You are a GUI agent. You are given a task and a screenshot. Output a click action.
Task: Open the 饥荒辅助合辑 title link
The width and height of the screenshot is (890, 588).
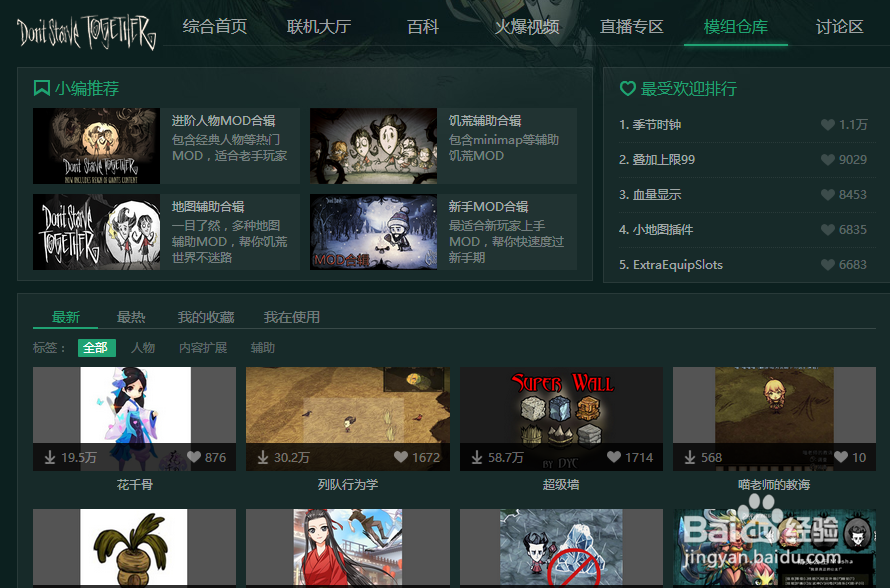(x=485, y=120)
